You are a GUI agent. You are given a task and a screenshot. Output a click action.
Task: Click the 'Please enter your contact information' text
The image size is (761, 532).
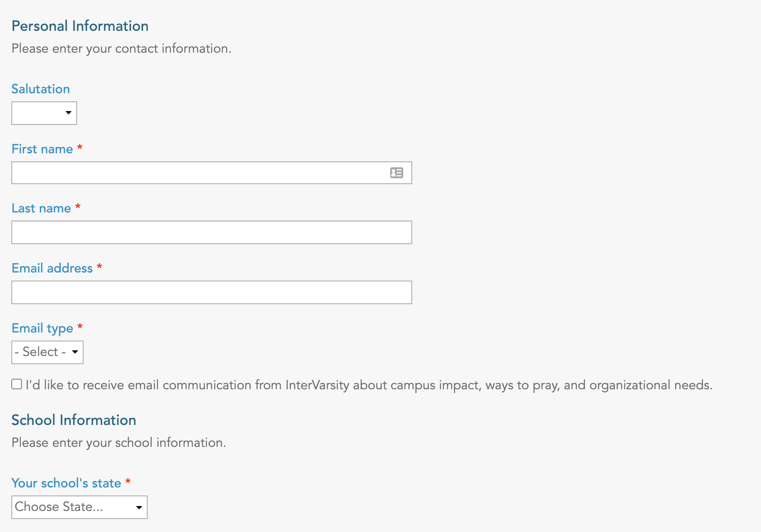tap(121, 49)
